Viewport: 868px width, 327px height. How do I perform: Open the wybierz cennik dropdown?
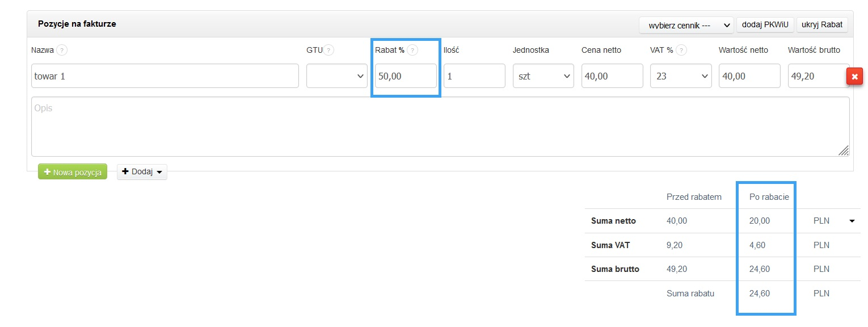coord(686,25)
